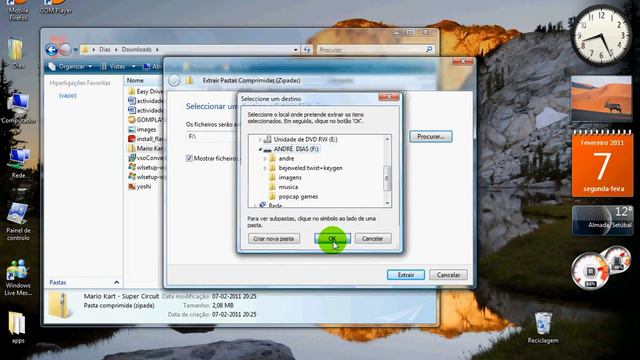Select Unidade de DVD RW (E:) drive
The image size is (640, 360).
tap(305, 139)
